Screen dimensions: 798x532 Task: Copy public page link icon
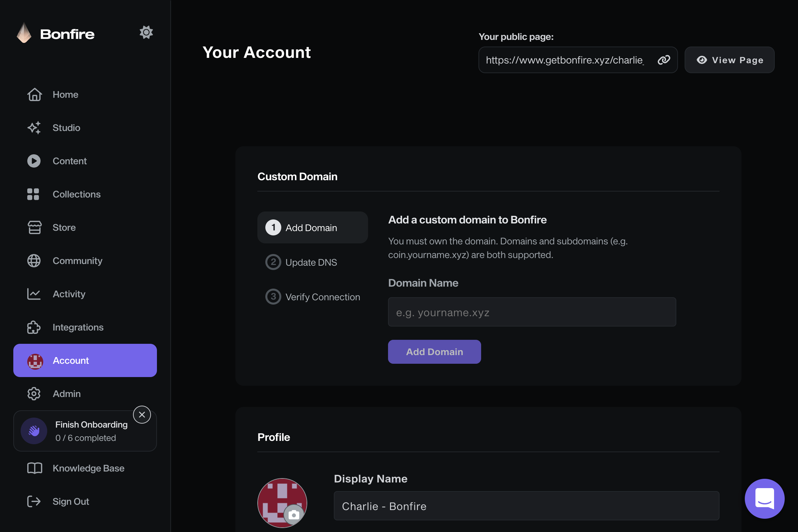coord(664,60)
